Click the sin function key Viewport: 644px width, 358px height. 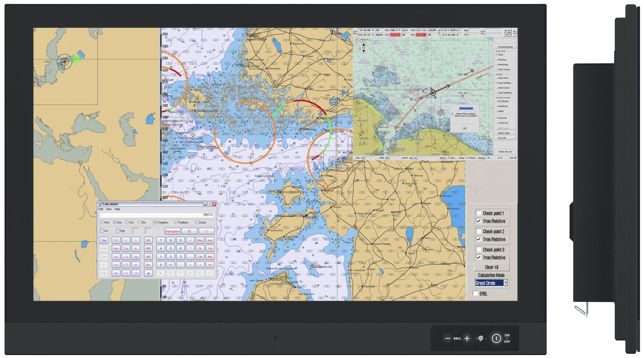pos(116,257)
